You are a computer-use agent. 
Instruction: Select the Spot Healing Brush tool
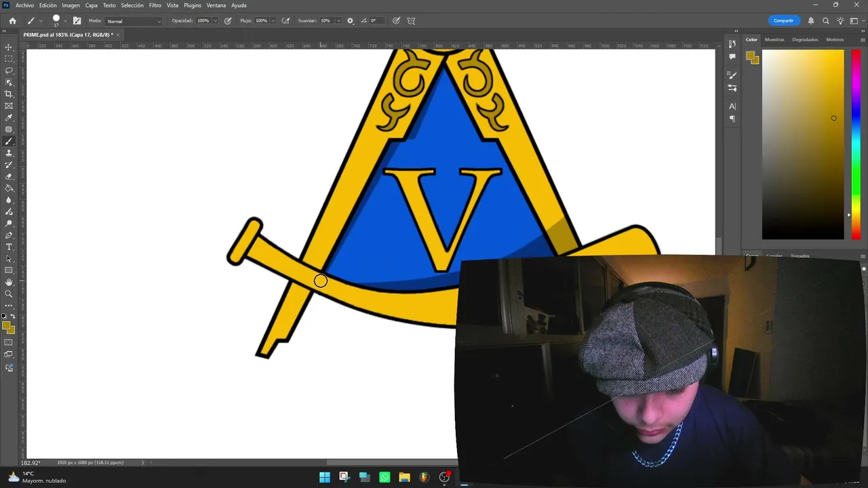[9, 129]
